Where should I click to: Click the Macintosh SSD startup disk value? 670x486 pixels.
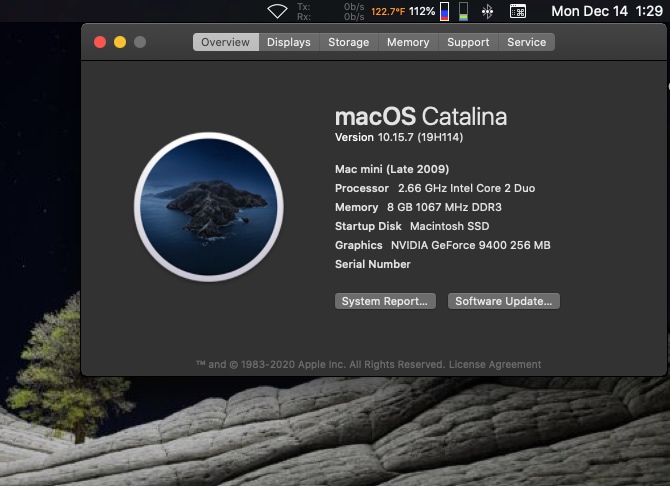click(x=450, y=226)
